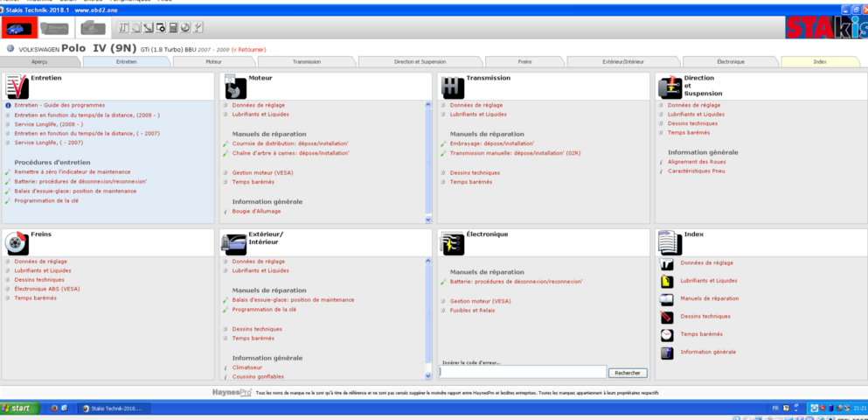Click the Extérieur/Intérieur car door panel icon
868x420 pixels.
coord(233,244)
